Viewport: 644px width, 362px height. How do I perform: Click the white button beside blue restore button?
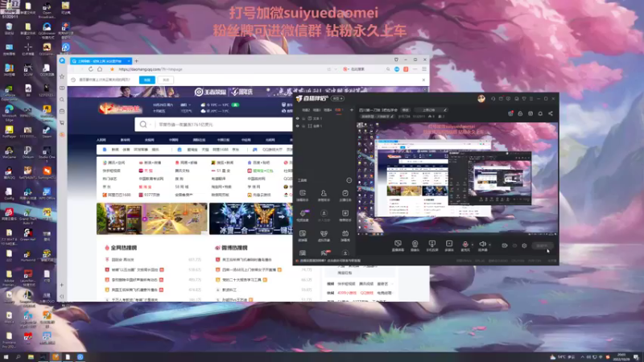(x=166, y=80)
